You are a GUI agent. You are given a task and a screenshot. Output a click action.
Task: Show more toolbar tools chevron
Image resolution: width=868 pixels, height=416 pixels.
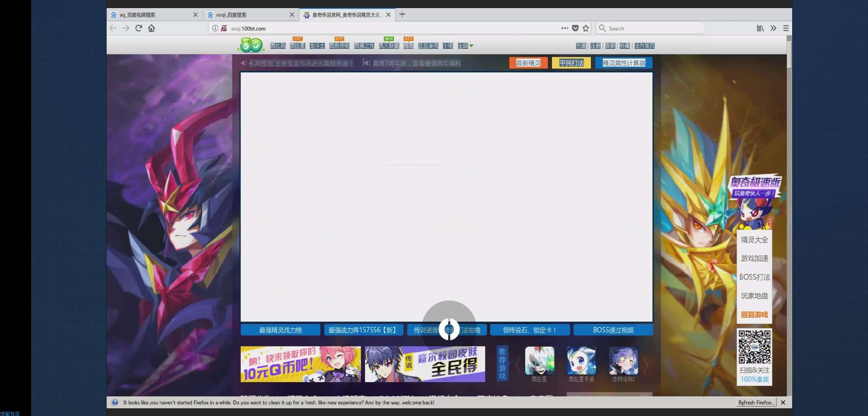773,28
